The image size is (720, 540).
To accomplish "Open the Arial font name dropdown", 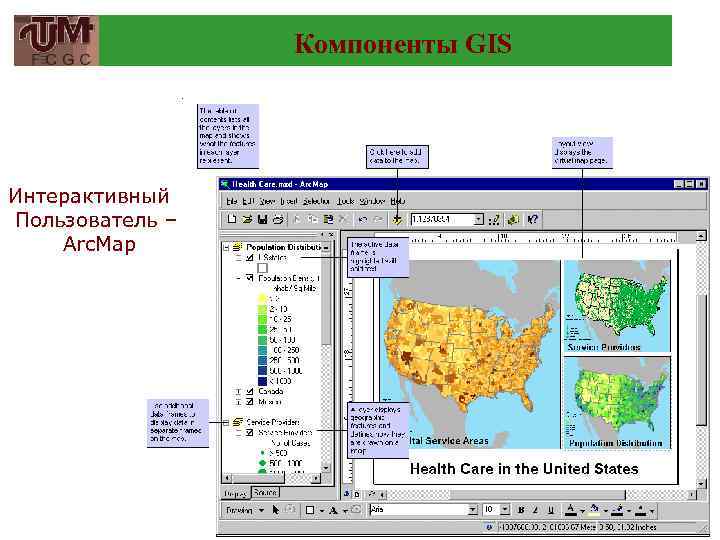I will tap(472, 510).
